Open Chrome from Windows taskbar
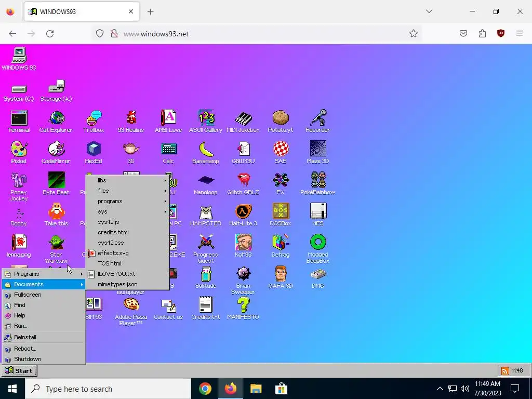Viewport: 532px width, 399px height. [x=205, y=389]
